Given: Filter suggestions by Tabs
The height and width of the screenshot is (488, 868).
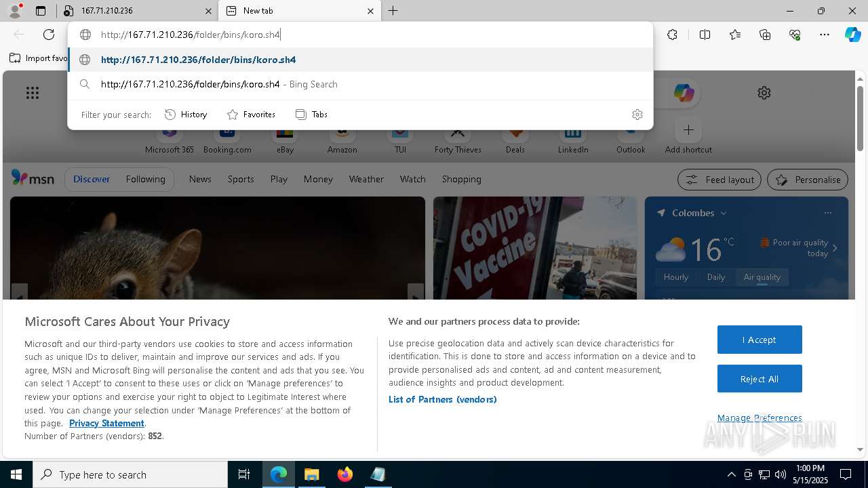Looking at the screenshot, I should point(311,115).
